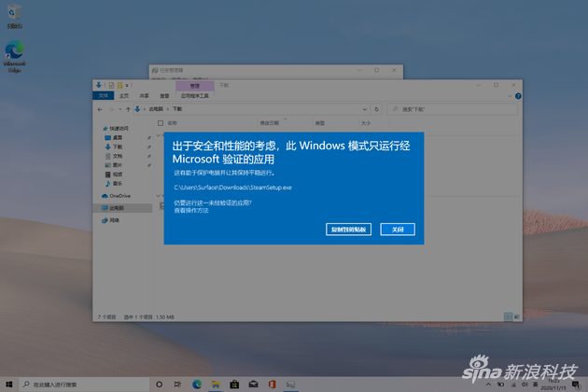Collapse the ribbon using the chevron
Image resolution: width=588 pixels, height=392 pixels.
510,96
